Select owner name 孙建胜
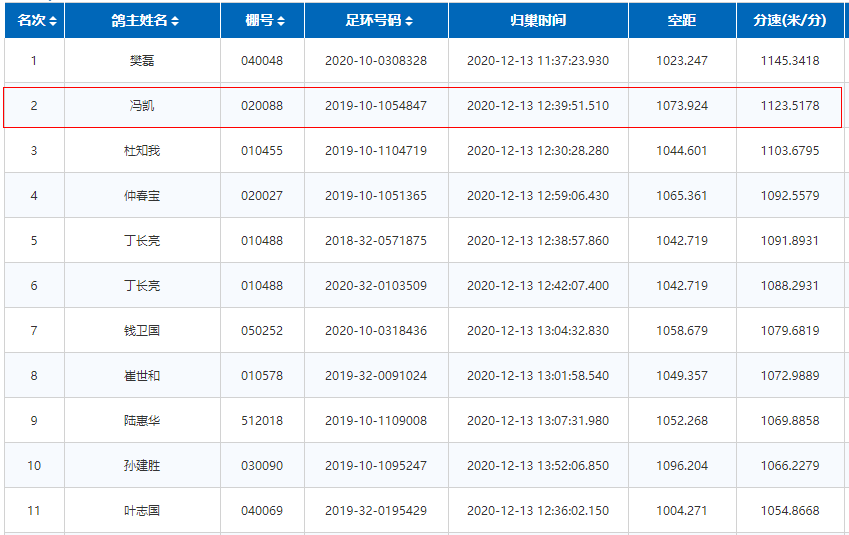This screenshot has width=849, height=535. (x=142, y=465)
